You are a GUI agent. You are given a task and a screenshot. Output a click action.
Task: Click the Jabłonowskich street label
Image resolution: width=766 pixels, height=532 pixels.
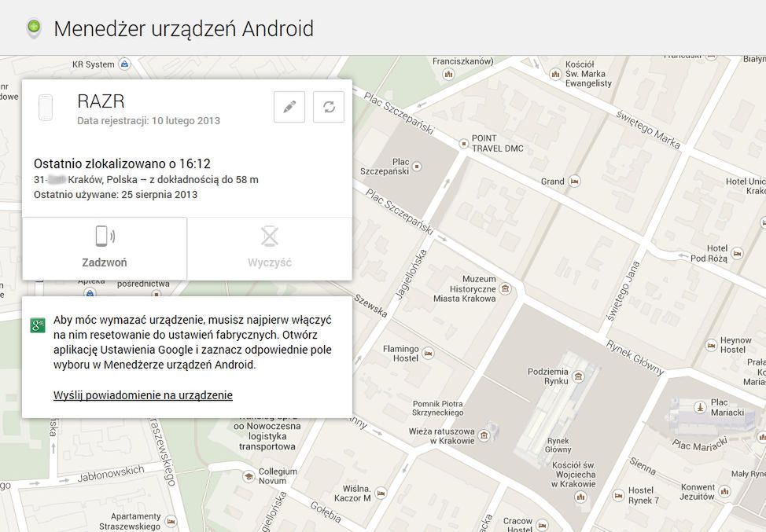click(111, 473)
